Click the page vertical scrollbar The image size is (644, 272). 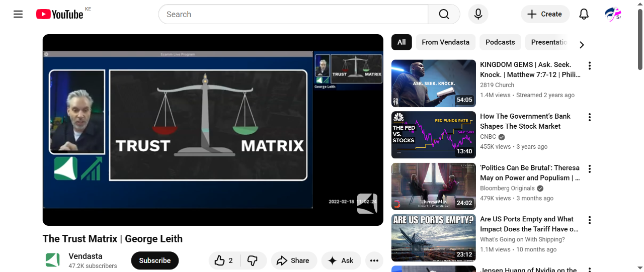click(640, 40)
